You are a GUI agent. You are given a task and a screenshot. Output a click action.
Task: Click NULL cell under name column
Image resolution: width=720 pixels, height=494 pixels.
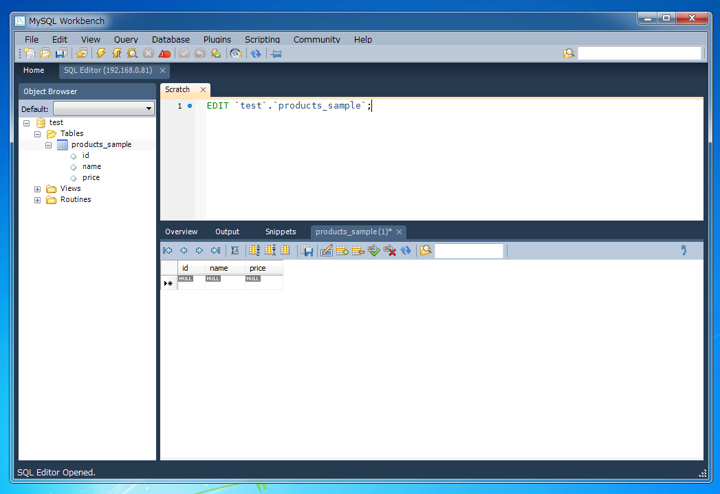point(225,282)
